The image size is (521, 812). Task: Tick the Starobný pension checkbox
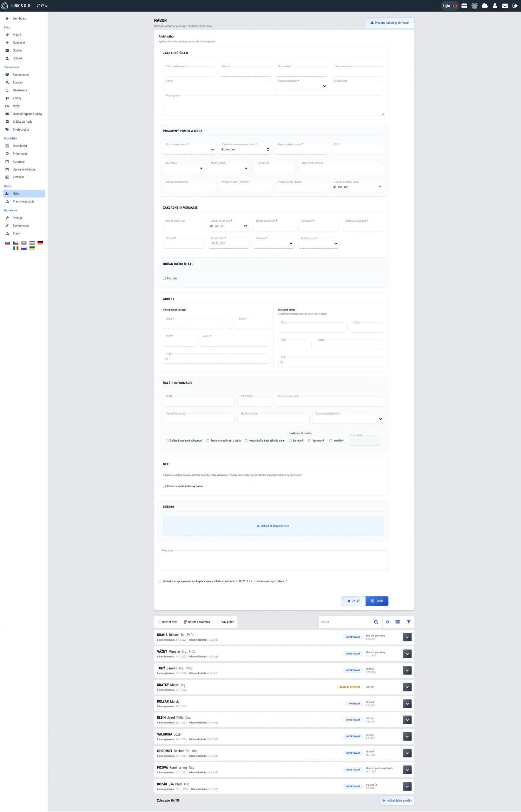(x=290, y=441)
